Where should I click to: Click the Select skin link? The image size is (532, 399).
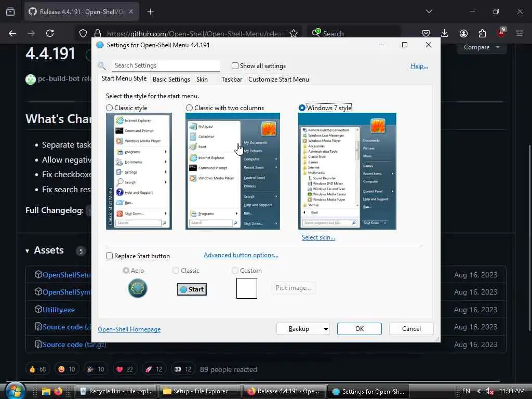tap(318, 237)
